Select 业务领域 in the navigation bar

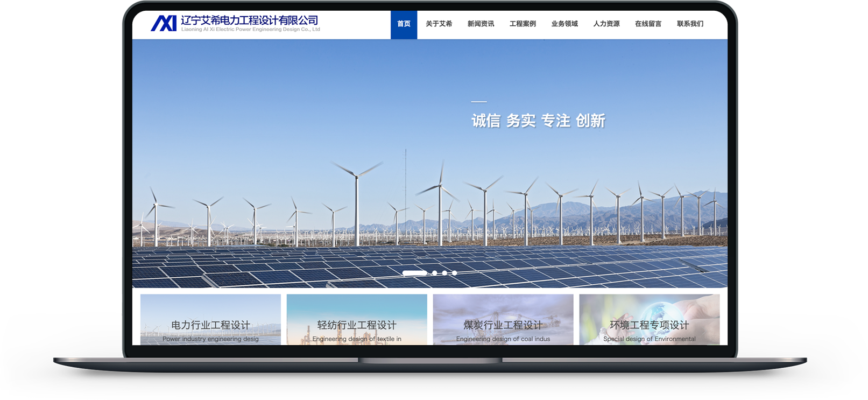pos(564,24)
